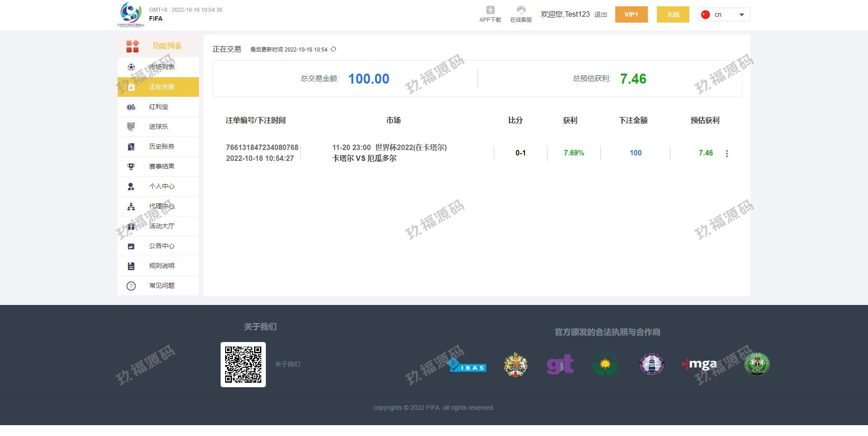Open the cn language dropdown
This screenshot has height=436, width=868.
point(724,14)
